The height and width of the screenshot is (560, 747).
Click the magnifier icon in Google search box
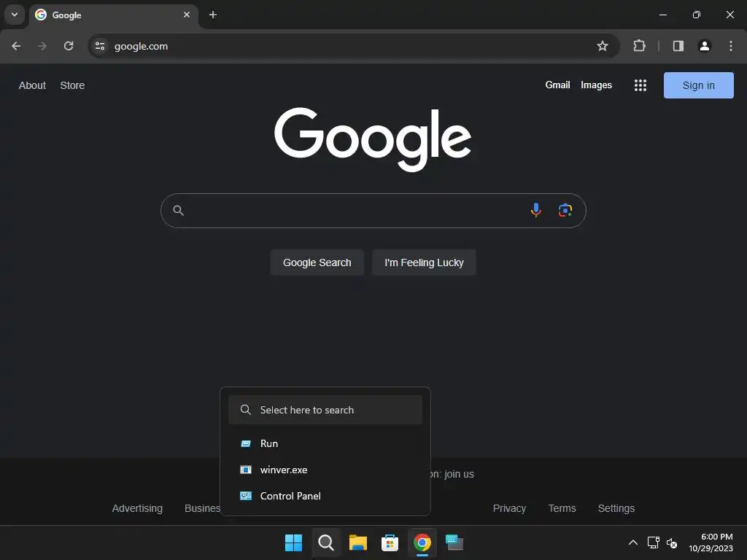pyautogui.click(x=178, y=210)
